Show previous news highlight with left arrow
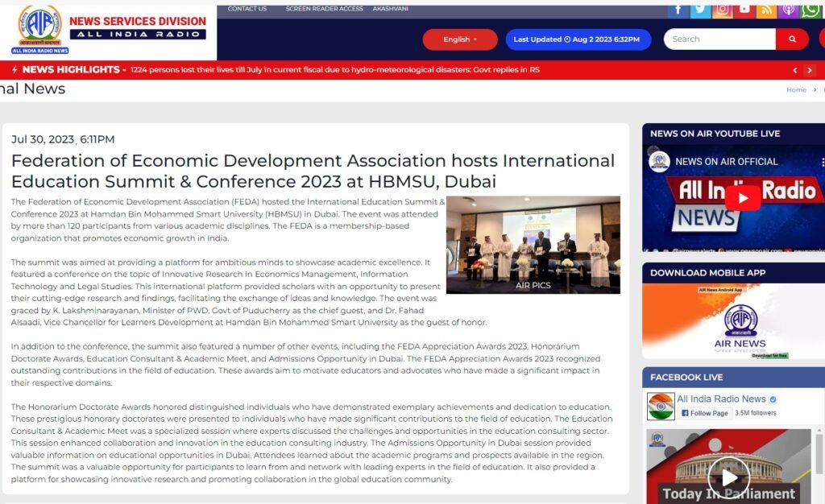The width and height of the screenshot is (825, 504). [795, 70]
